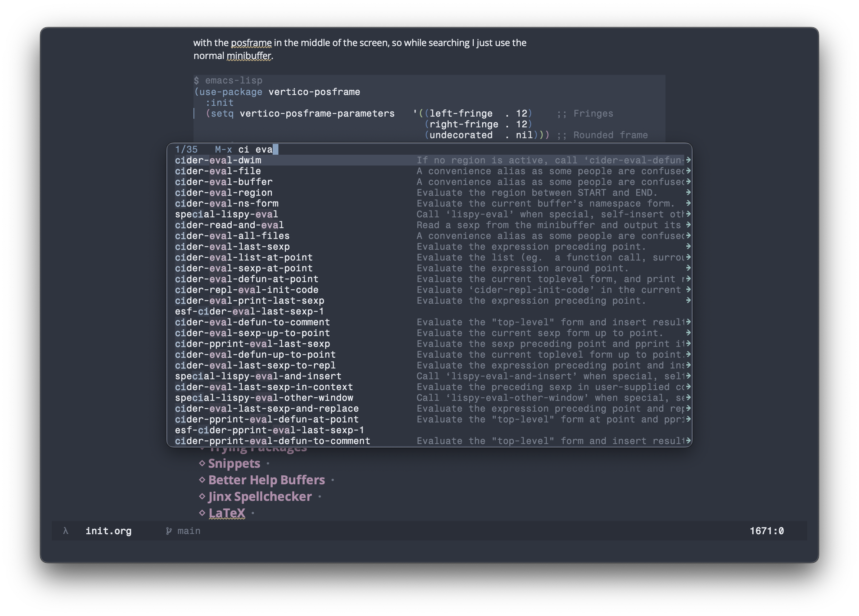Click the :init keyword in code block
The width and height of the screenshot is (859, 616).
coord(219,103)
